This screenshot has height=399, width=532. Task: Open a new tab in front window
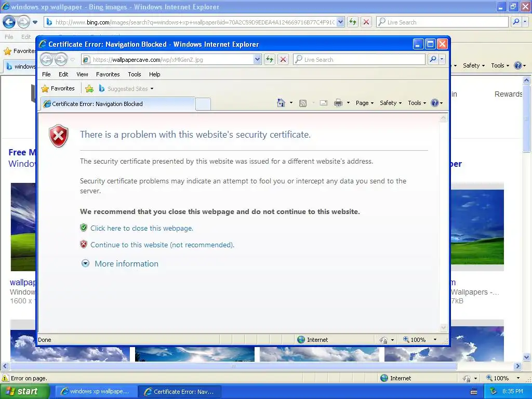click(203, 104)
